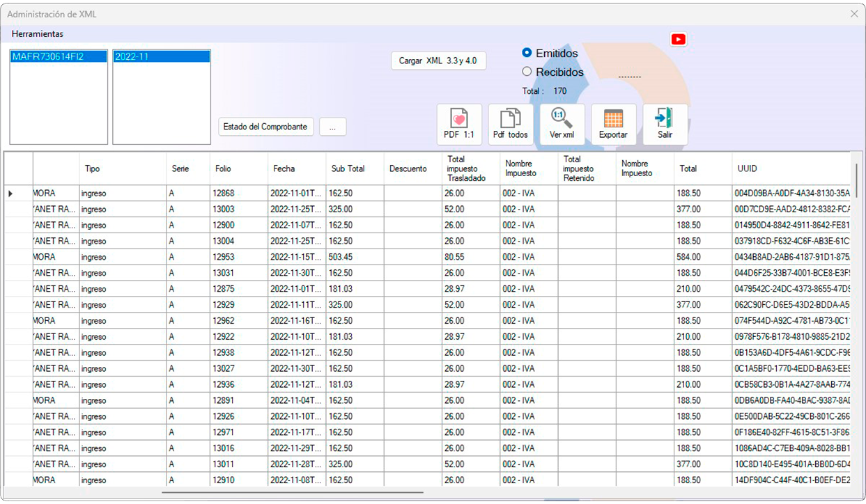
Task: Click the horizontal scrollbar at bottom of grid
Action: point(293,492)
